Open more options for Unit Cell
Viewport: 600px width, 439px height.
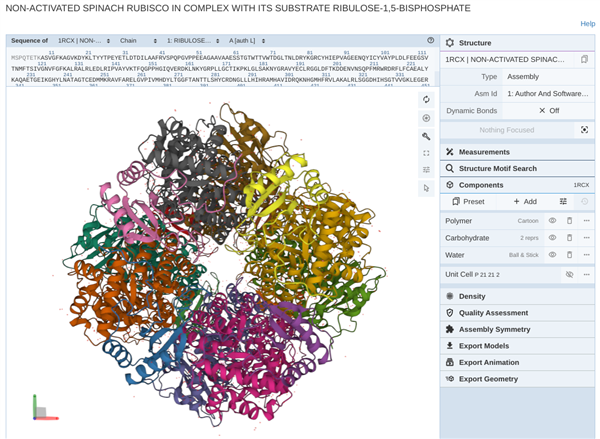586,274
